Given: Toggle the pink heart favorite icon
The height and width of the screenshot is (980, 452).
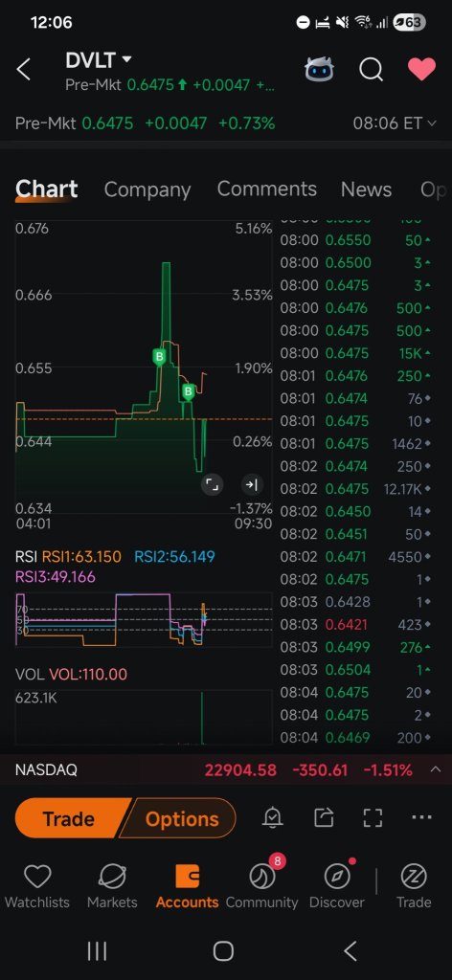Looking at the screenshot, I should [421, 69].
